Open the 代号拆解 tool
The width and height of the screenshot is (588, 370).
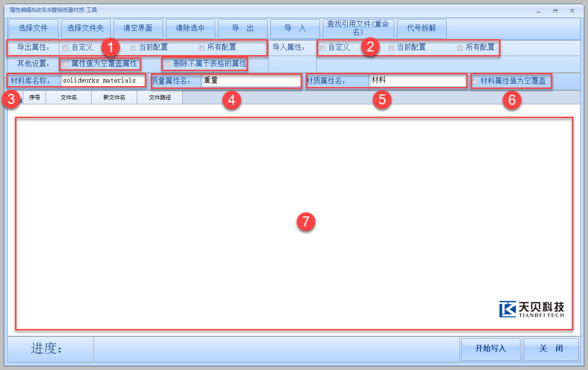[422, 28]
